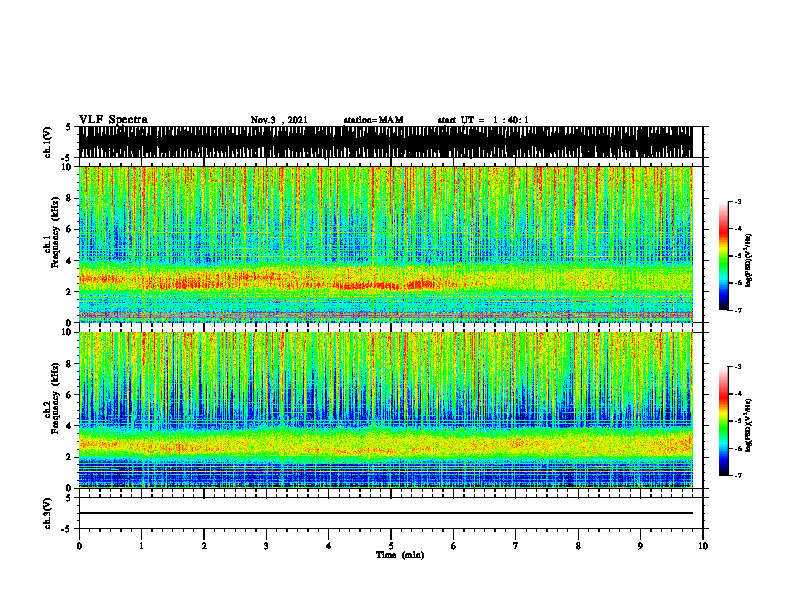
Task: Click the "VLF Spectra" title text
Action: click(x=113, y=120)
